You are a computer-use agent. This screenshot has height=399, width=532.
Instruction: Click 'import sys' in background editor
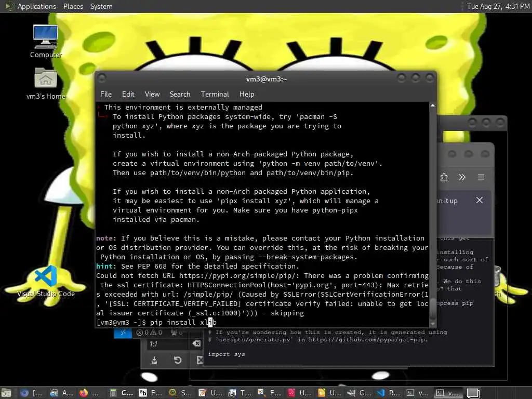(x=227, y=354)
